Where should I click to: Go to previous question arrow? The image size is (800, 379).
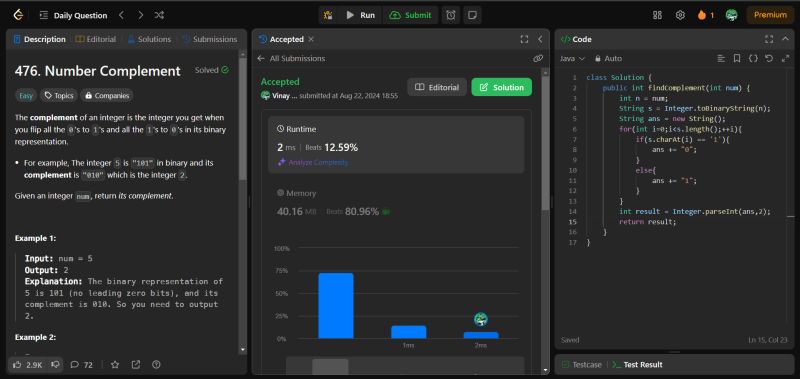click(121, 15)
